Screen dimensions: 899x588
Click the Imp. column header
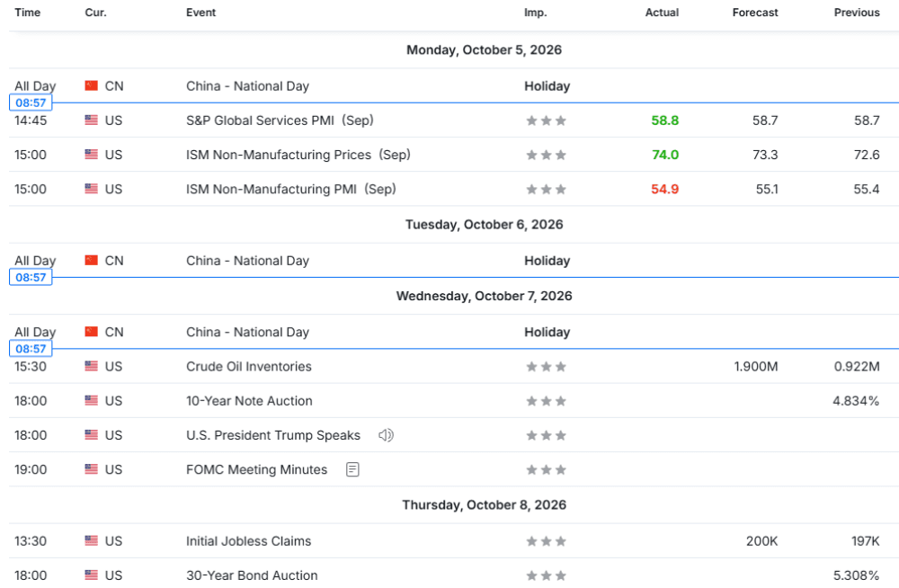(536, 13)
